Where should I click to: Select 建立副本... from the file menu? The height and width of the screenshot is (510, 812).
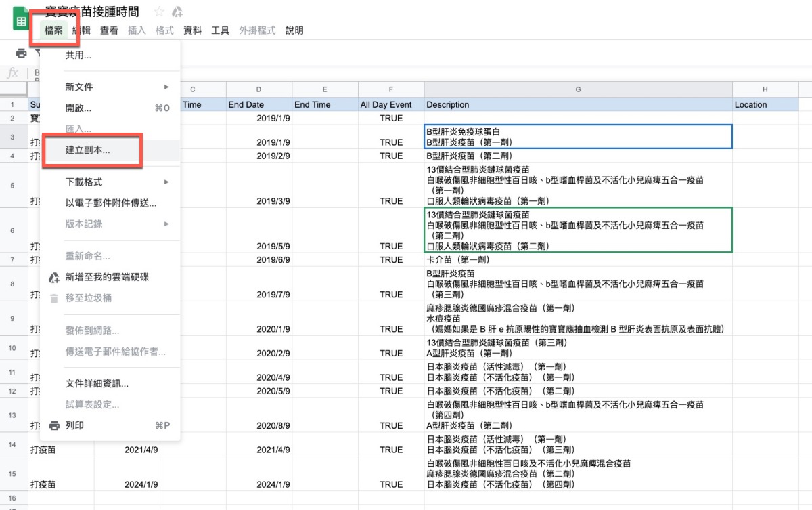coord(88,150)
